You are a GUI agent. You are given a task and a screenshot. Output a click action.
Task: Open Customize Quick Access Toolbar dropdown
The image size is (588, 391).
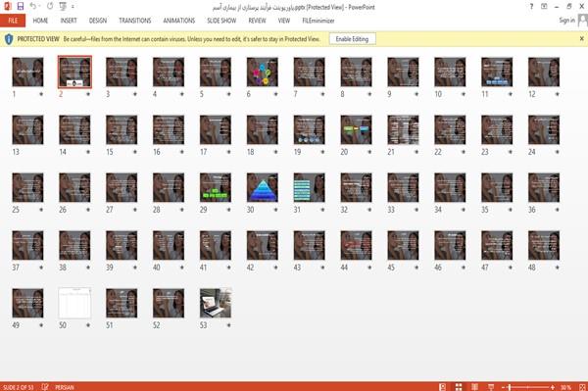(x=73, y=7)
